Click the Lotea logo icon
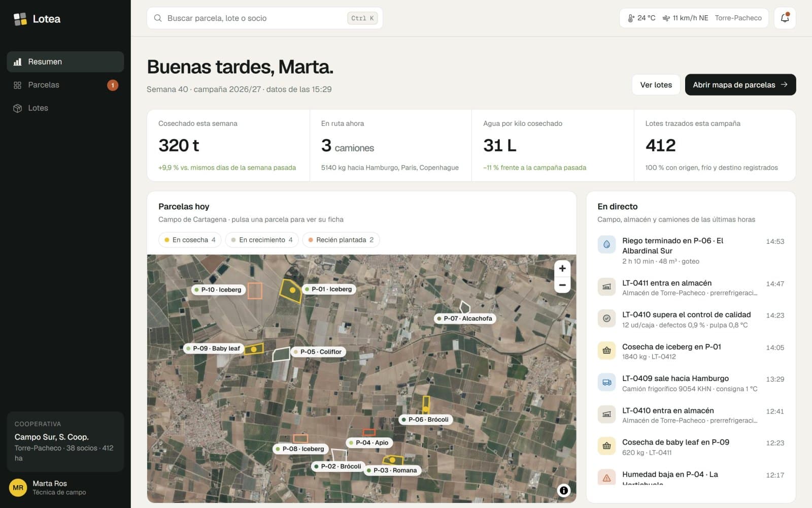This screenshot has width=812, height=508. (x=20, y=19)
